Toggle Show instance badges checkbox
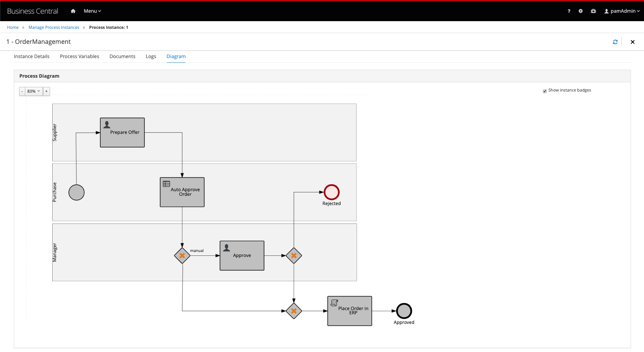644x352 pixels. (x=545, y=91)
